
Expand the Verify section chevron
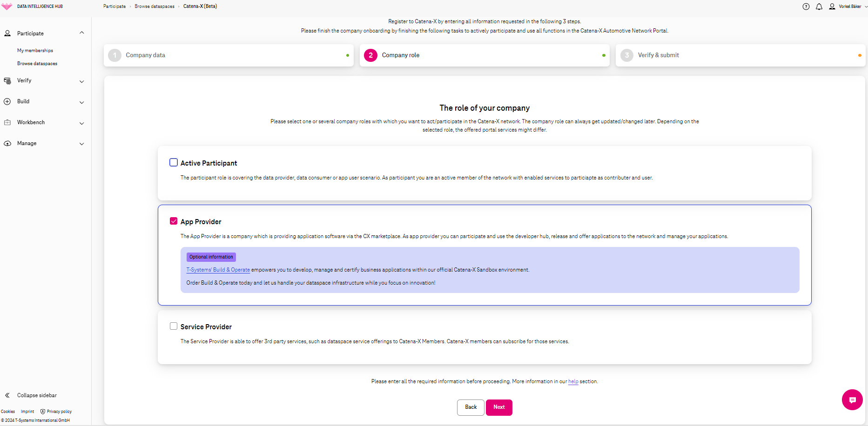pyautogui.click(x=82, y=81)
